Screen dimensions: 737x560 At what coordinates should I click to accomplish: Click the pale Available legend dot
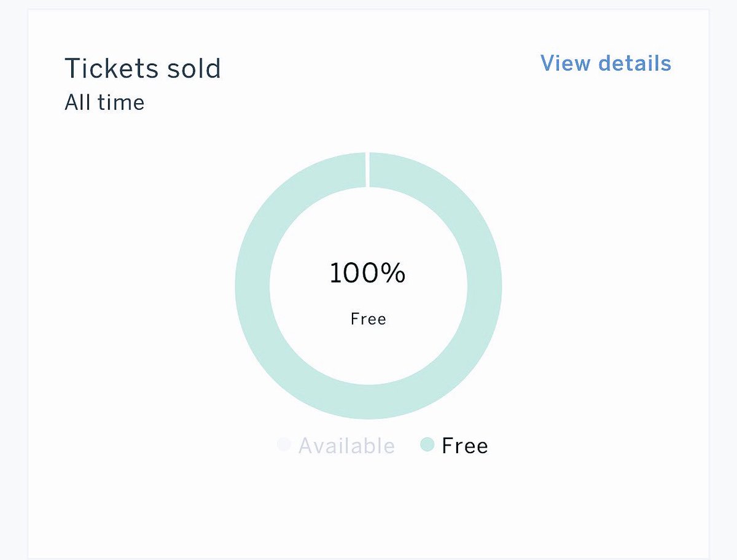(284, 444)
